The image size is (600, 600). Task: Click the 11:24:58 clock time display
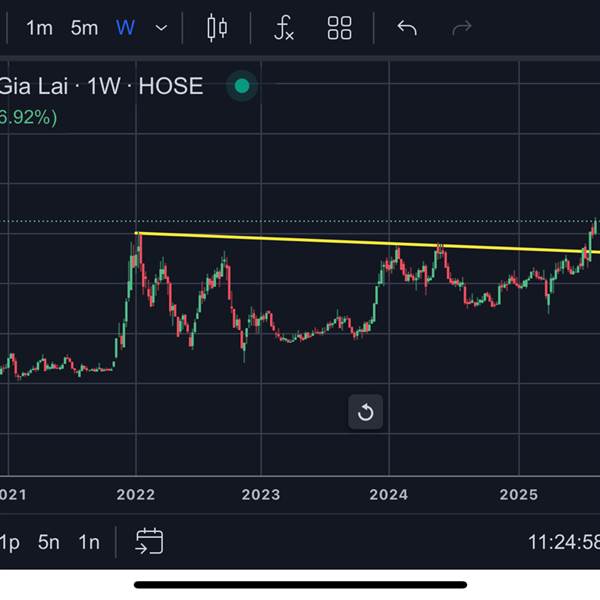(x=564, y=542)
